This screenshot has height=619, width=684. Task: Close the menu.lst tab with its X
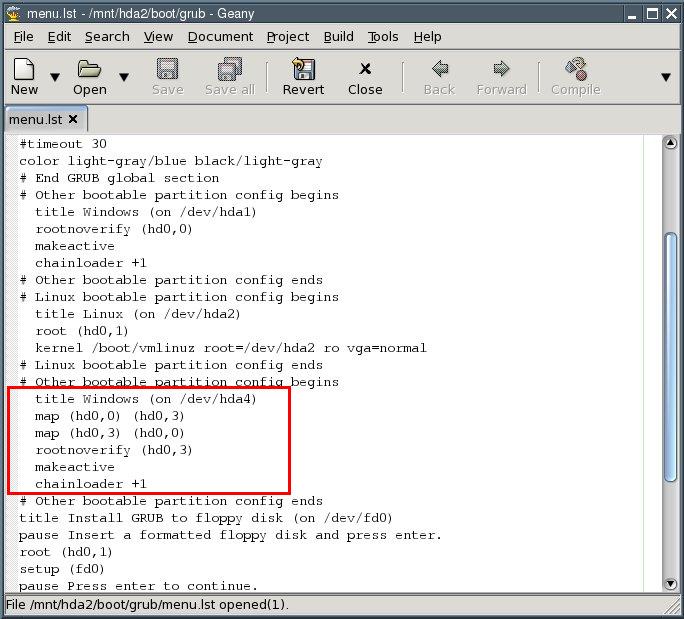[73, 119]
